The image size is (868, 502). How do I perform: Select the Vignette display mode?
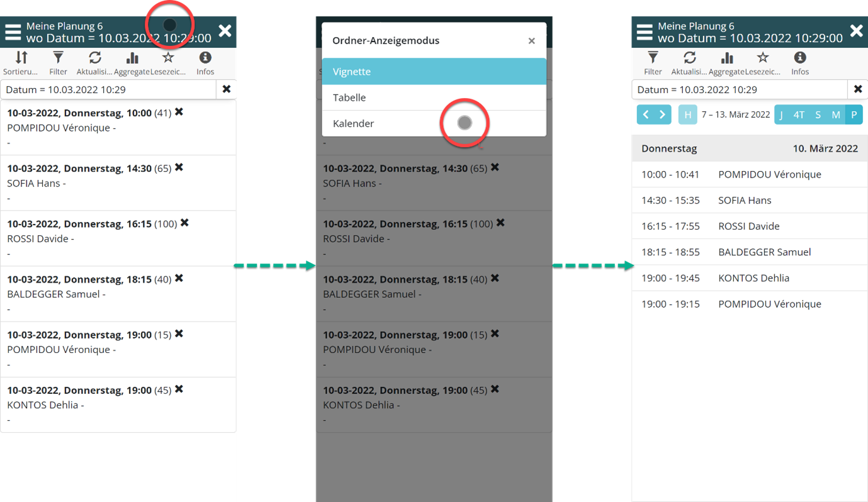pyautogui.click(x=434, y=72)
